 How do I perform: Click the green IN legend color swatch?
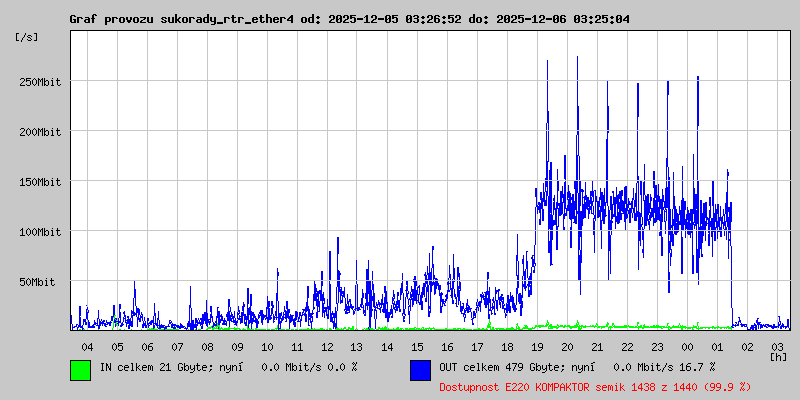click(x=81, y=370)
